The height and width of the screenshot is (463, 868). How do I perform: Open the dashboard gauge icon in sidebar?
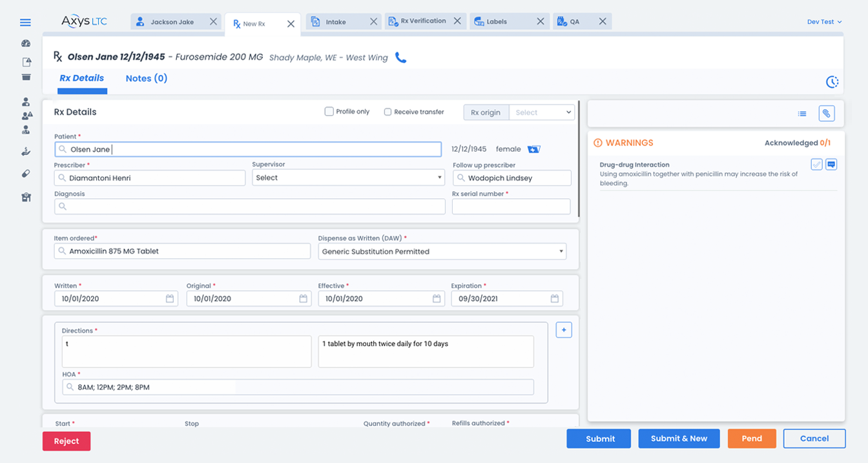[26, 44]
